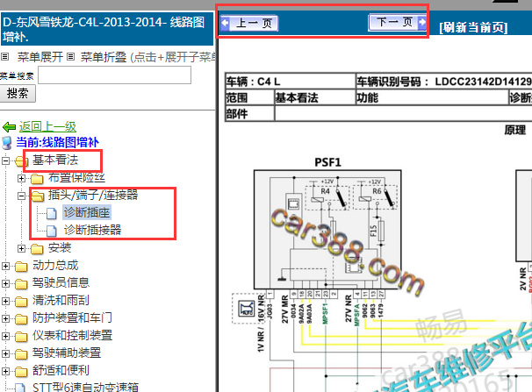The width and height of the screenshot is (532, 392).
Task: Click the 诊断插接器 page icon
Action: pyautogui.click(x=52, y=231)
